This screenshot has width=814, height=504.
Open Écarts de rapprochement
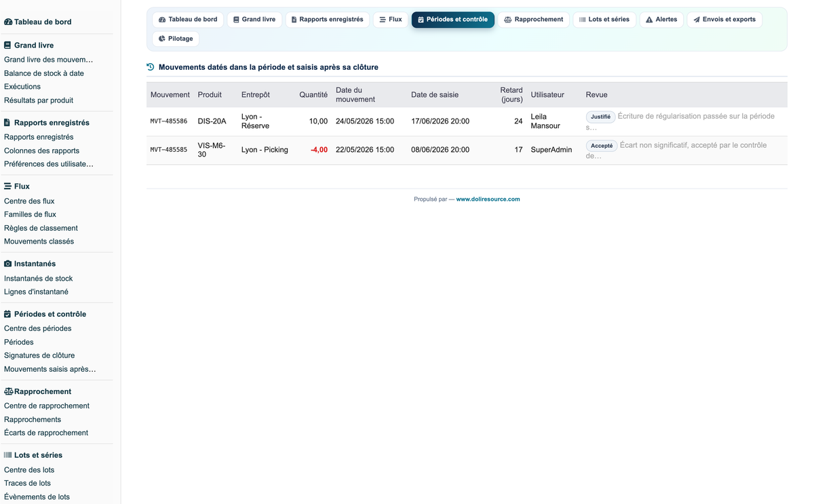click(x=46, y=433)
